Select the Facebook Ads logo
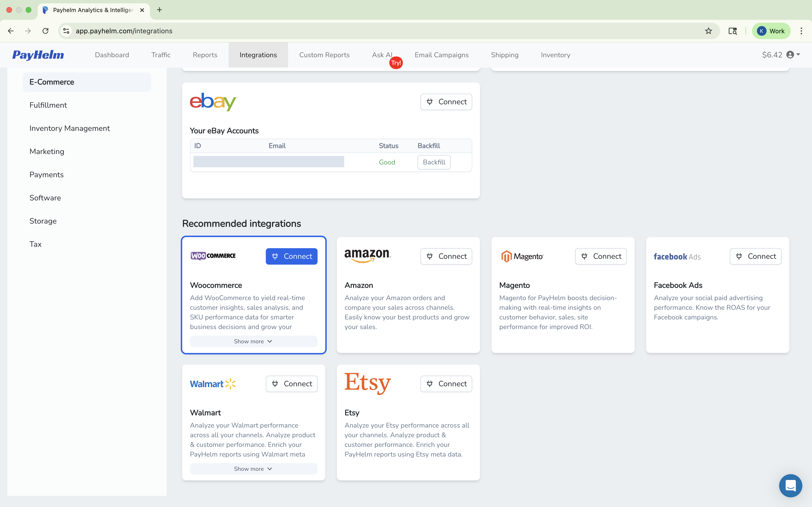The height and width of the screenshot is (507, 812). tap(677, 256)
